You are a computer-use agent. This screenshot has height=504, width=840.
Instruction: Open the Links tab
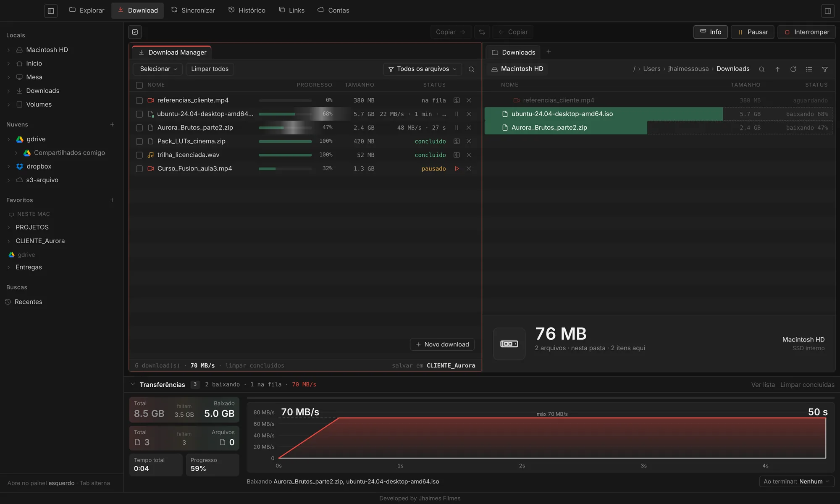click(291, 10)
